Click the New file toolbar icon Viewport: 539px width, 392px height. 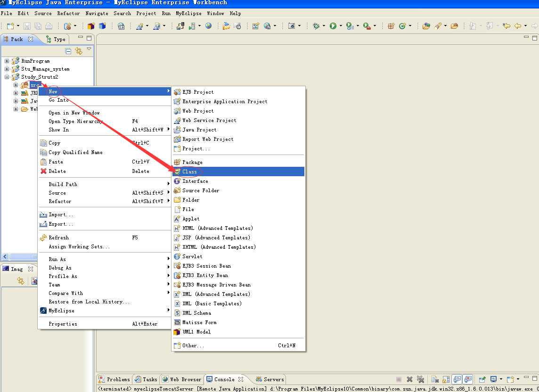click(x=10, y=26)
